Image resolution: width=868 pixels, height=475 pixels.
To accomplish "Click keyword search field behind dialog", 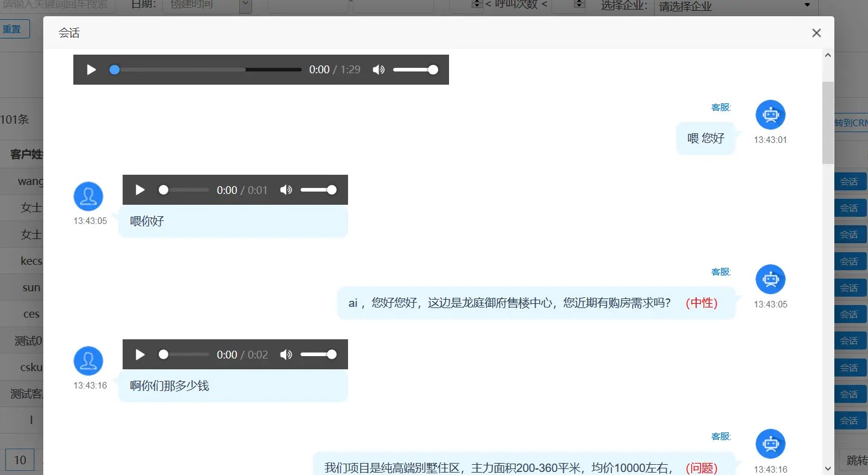I will point(58,5).
